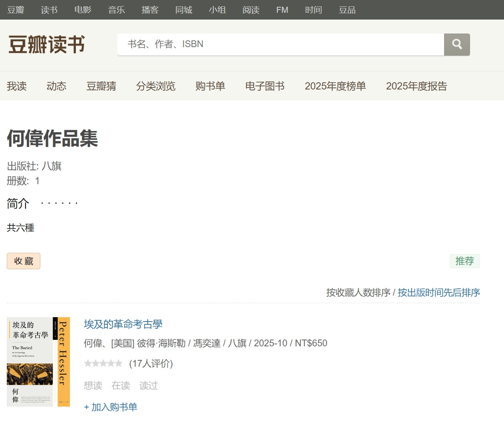The height and width of the screenshot is (437, 504).
Task: Click the 册数: 1 text
Action: pos(23,181)
